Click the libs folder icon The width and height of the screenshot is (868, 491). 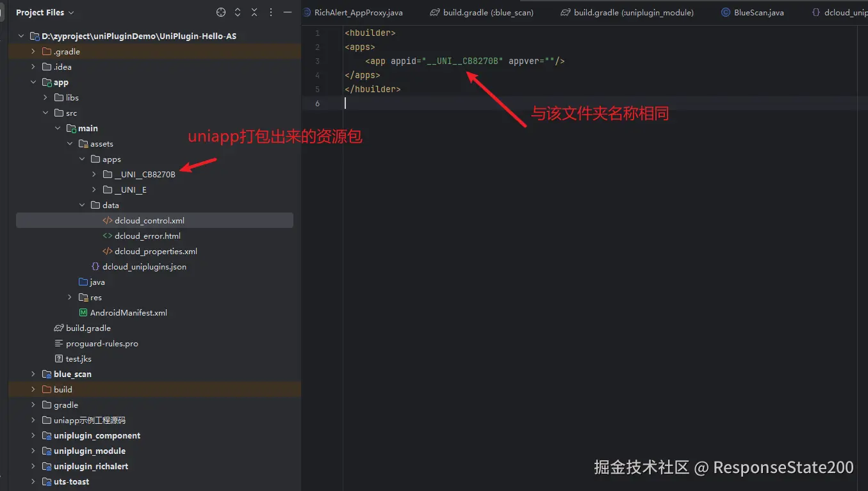coord(59,97)
